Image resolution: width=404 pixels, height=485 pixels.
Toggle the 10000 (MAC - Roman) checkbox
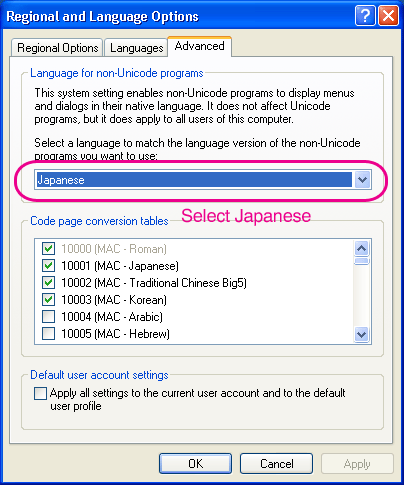pyautogui.click(x=49, y=249)
